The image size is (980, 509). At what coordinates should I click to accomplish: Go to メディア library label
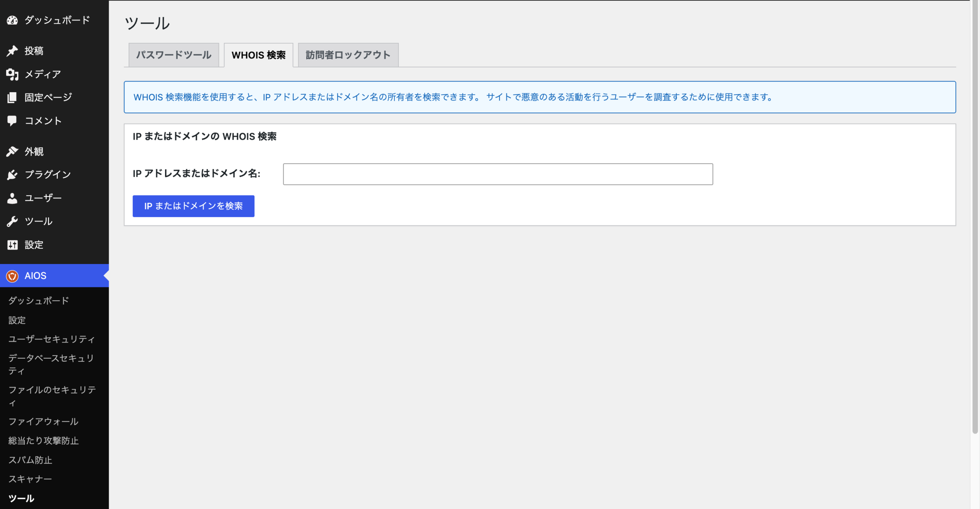click(43, 74)
